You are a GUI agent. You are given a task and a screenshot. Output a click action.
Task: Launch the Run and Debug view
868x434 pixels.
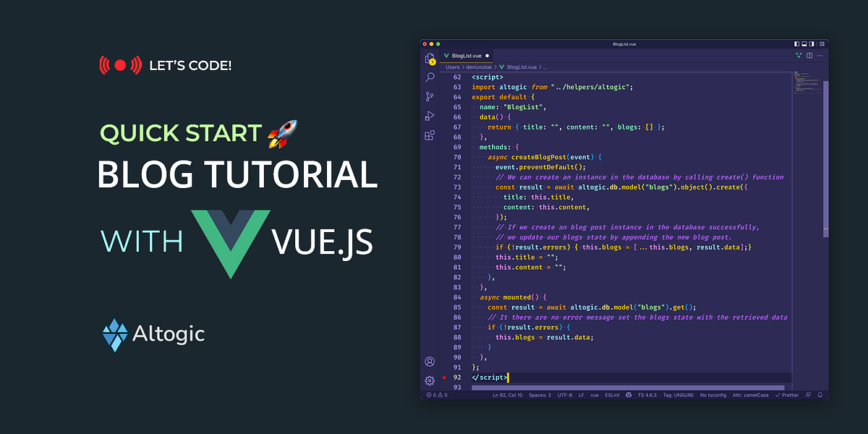[430, 114]
